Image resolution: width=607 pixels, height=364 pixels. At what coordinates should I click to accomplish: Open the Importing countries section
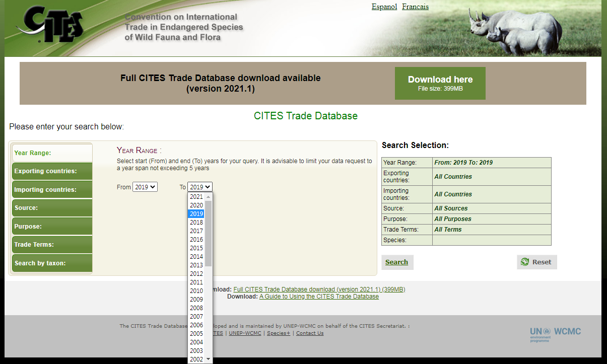coord(52,189)
